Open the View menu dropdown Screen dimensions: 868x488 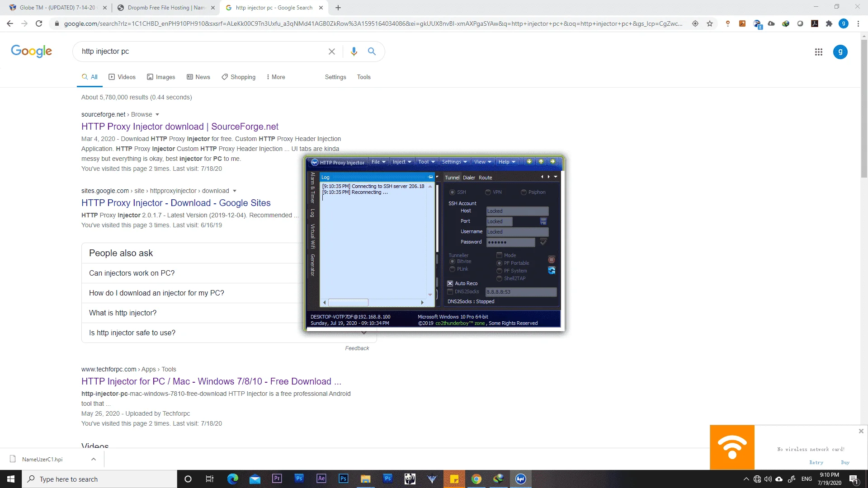(x=482, y=162)
